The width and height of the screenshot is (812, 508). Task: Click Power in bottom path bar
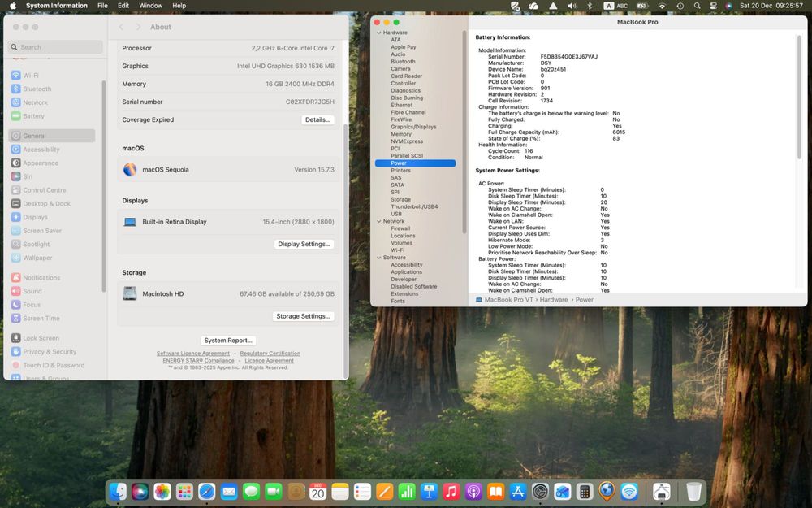click(584, 300)
